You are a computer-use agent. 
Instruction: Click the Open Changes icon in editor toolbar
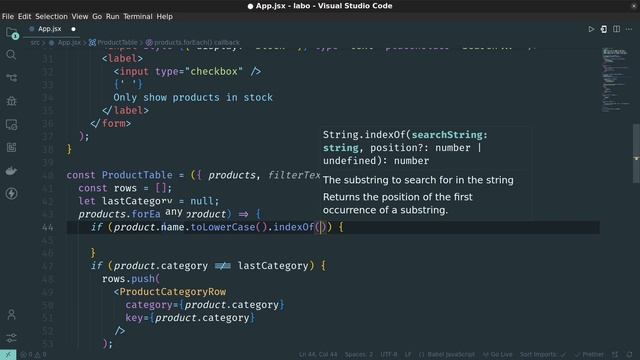(x=604, y=29)
